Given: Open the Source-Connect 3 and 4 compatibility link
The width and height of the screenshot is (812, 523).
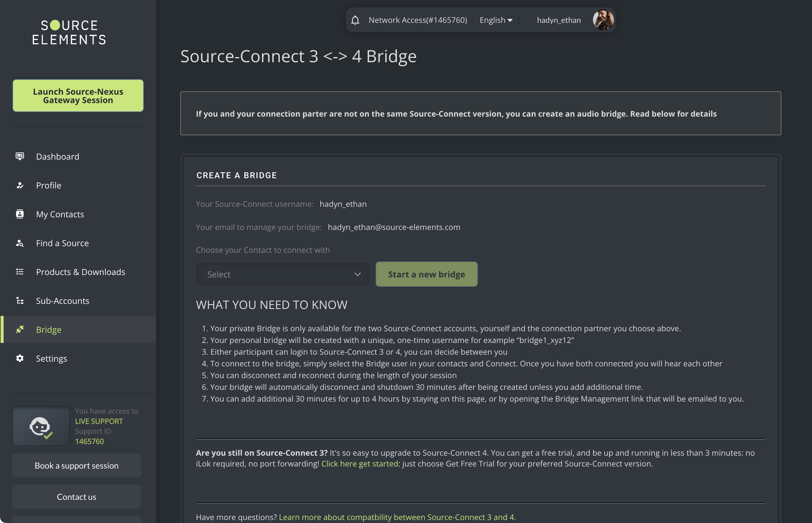Looking at the screenshot, I should tap(396, 517).
